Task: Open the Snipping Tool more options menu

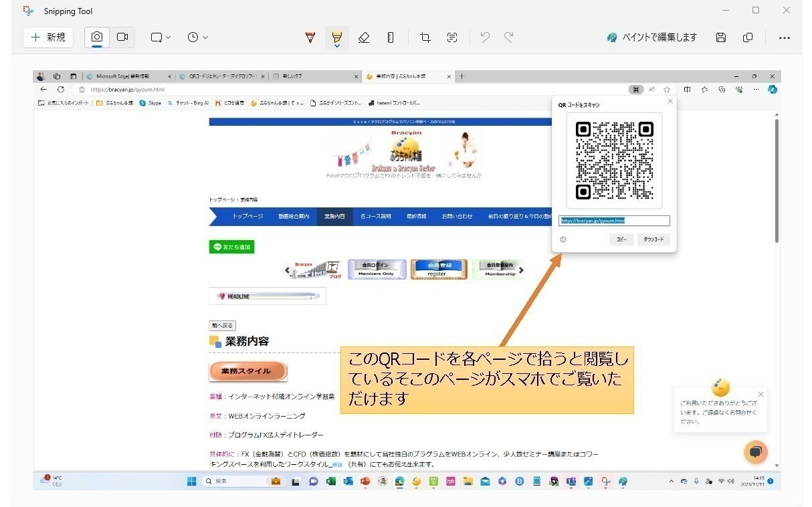Action: click(785, 37)
